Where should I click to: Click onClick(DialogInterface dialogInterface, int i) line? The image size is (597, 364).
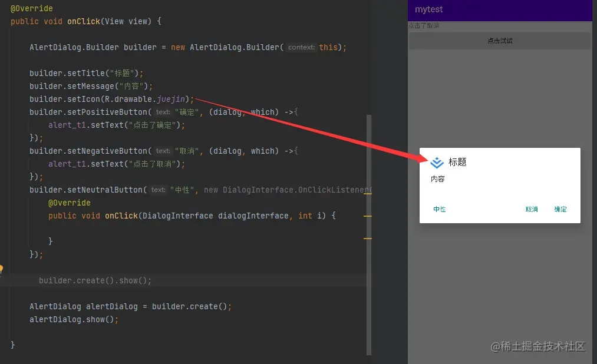[x=192, y=216]
